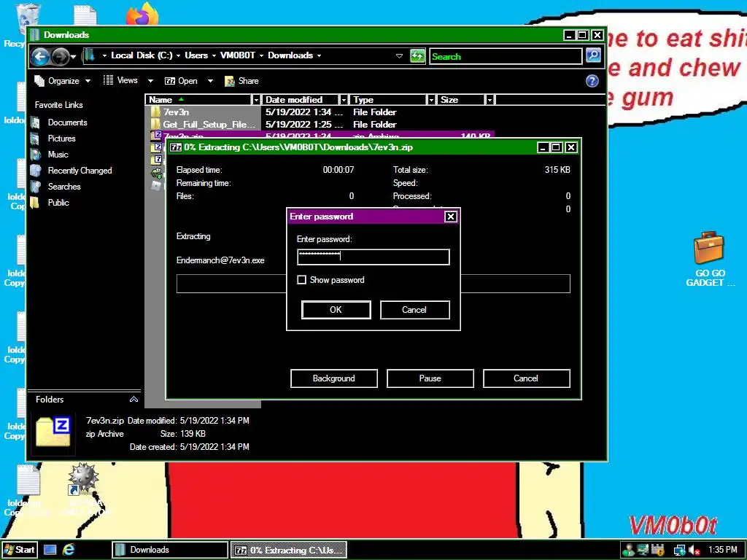747x560 pixels.
Task: Pause the extraction
Action: point(430,378)
